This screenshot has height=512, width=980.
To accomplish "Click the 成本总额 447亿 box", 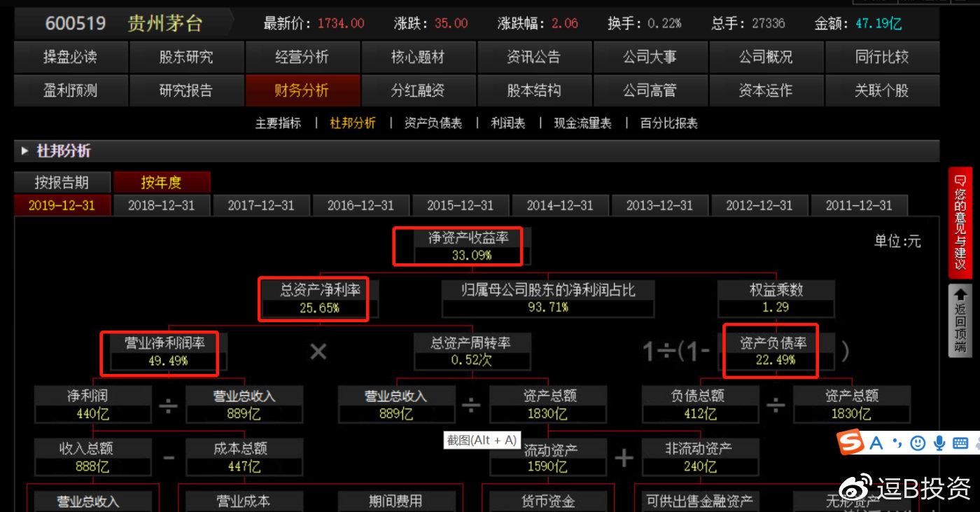I will pyautogui.click(x=244, y=457).
